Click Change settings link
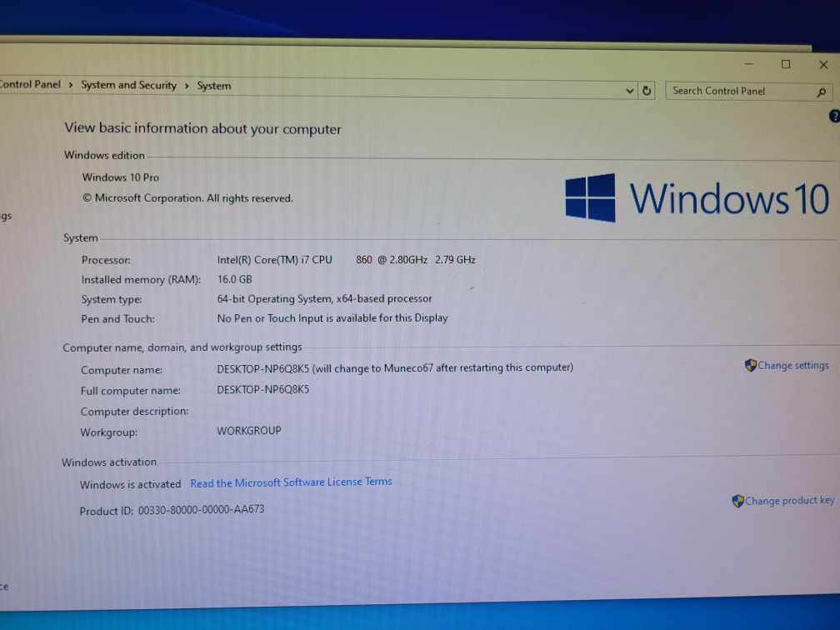The image size is (840, 630). (x=792, y=365)
